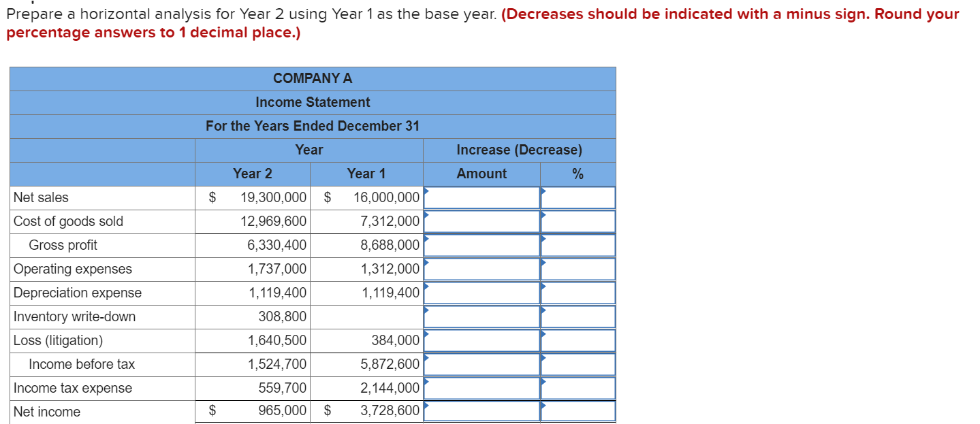The width and height of the screenshot is (980, 424).
Task: Click the Year 2 value 19,300,000
Action: coord(273,197)
